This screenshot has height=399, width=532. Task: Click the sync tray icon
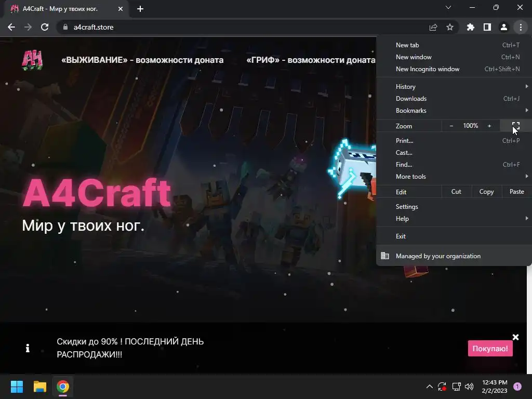coord(442,387)
